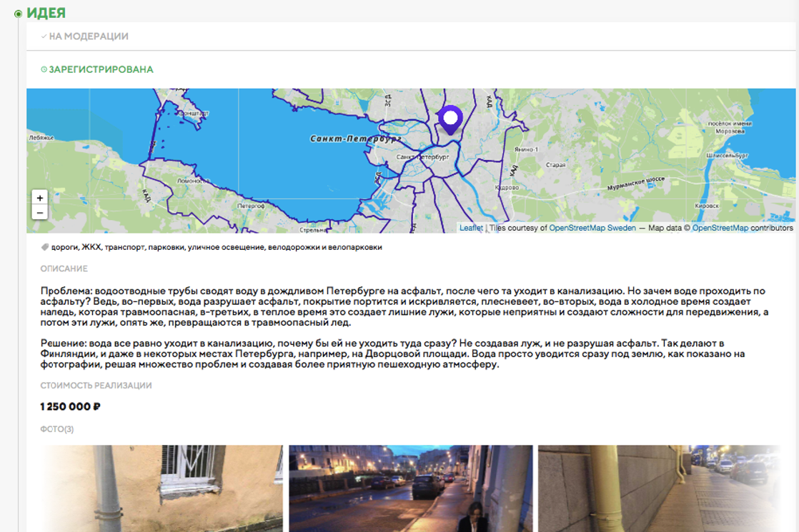Click the tag icon before дороги

[x=45, y=247]
